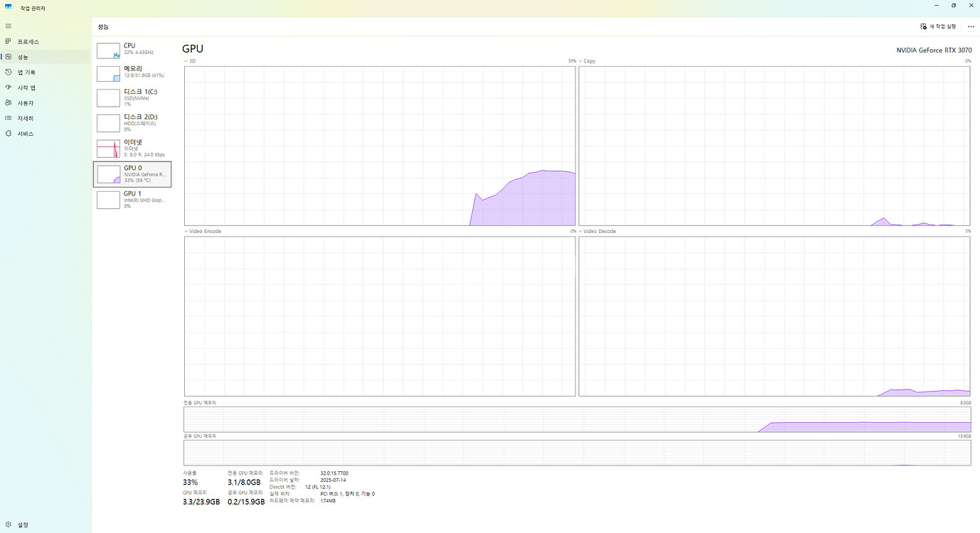Select 메모리 (Memory) in performance list
This screenshot has height=533, width=980.
pos(132,72)
